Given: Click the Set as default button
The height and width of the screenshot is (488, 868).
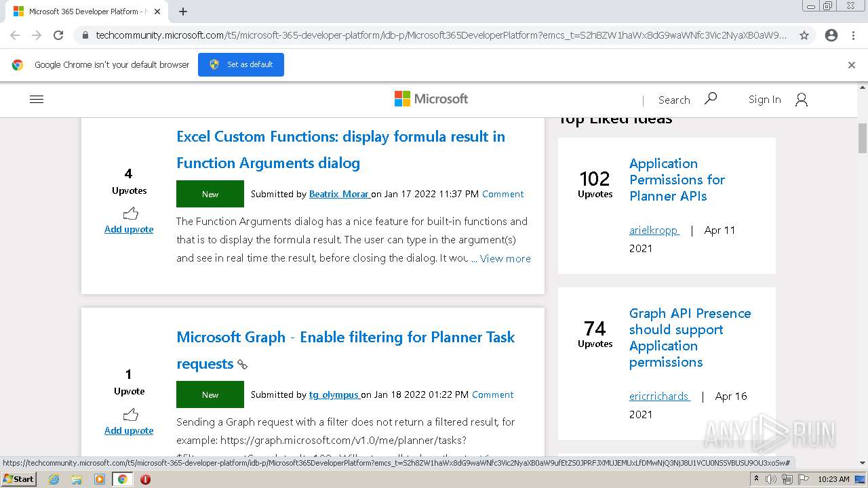Looking at the screenshot, I should 241,64.
